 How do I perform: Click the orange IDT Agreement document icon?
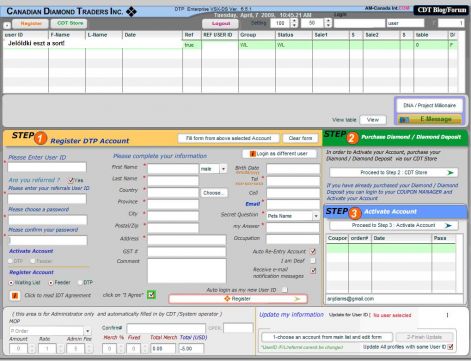15,295
